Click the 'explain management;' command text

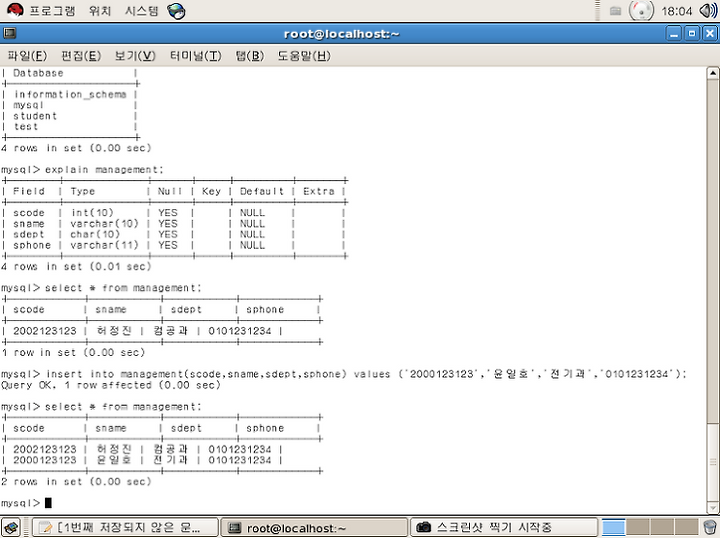[104, 170]
